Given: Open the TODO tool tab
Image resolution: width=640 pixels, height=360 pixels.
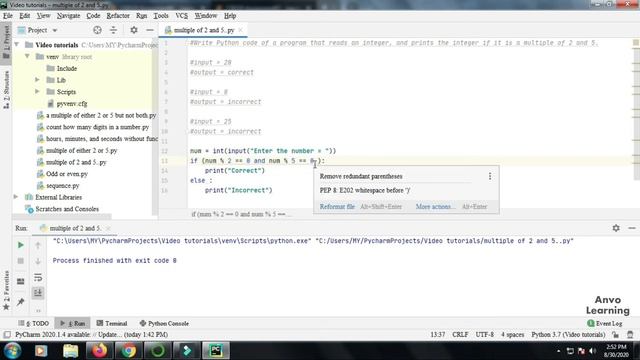Looking at the screenshot, I should tap(34, 323).
